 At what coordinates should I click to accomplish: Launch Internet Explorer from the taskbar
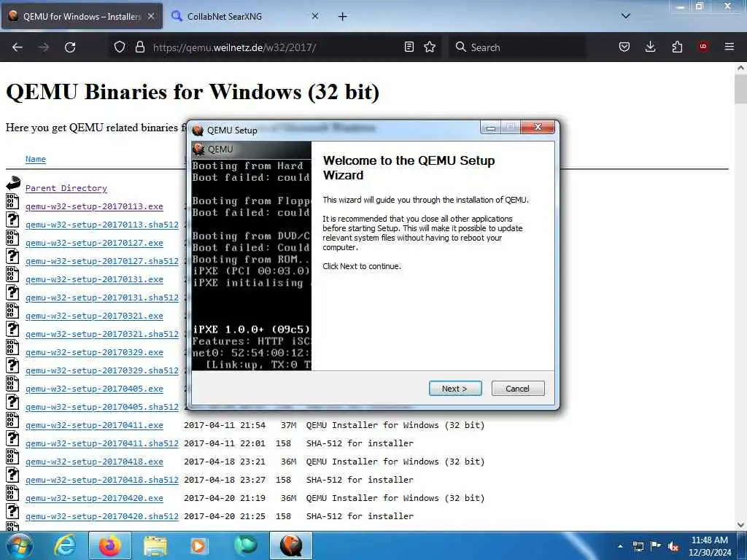pos(64,545)
